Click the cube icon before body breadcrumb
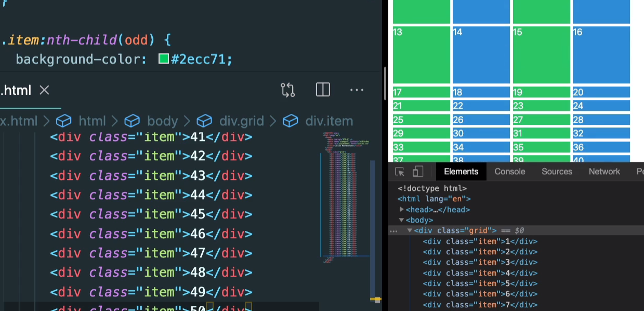Screen dimensions: 644x311 (132, 121)
